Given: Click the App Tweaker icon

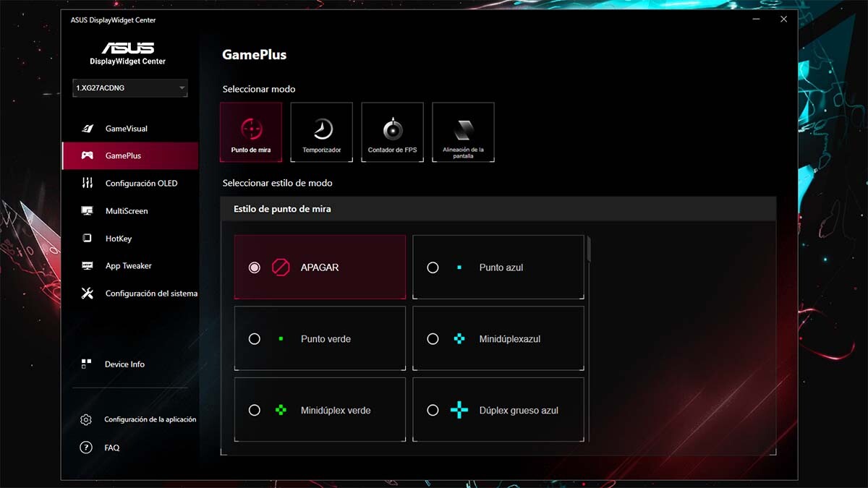Looking at the screenshot, I should 87,266.
